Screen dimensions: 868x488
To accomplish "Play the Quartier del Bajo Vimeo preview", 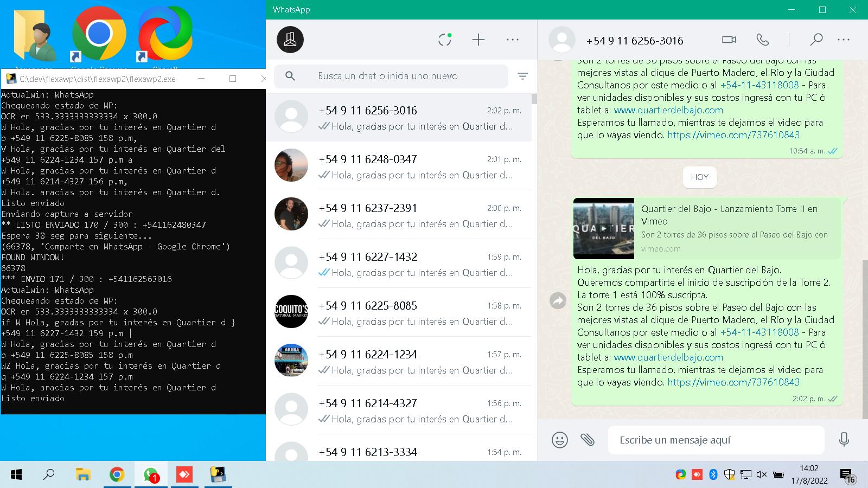I will click(x=604, y=228).
